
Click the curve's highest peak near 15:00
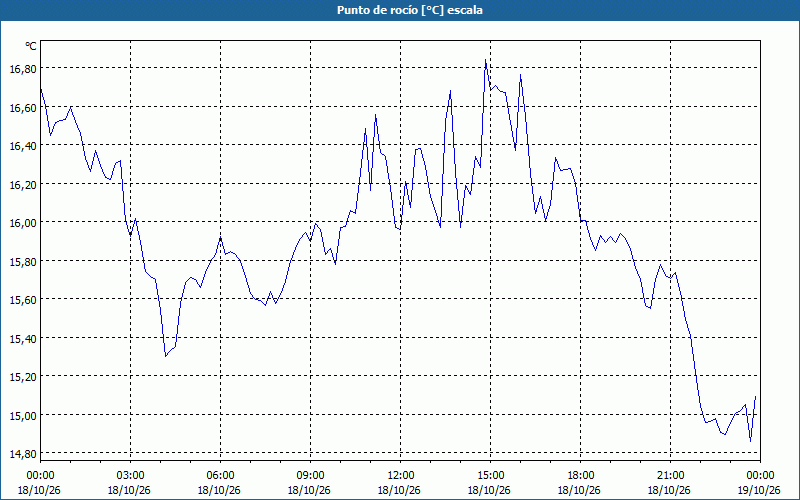pos(485,60)
